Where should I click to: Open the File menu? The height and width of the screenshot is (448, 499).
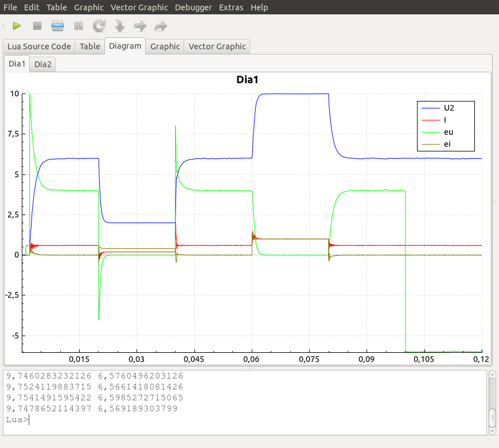[x=10, y=7]
